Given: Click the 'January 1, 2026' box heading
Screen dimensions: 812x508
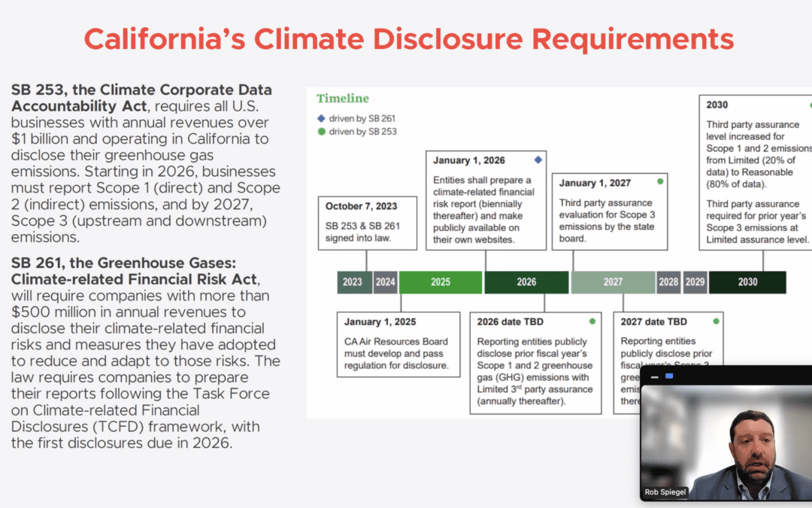Looking at the screenshot, I should tap(468, 160).
